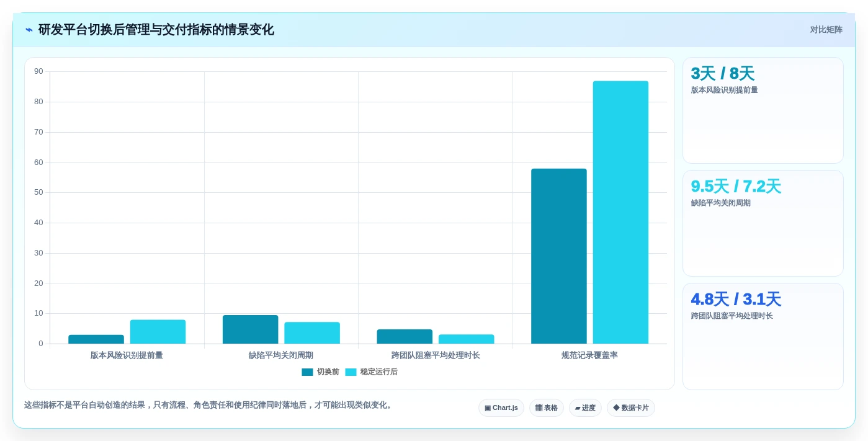Click the 版本风险识别提前量 稳定运行后 bar
The image size is (868, 441).
point(158,332)
